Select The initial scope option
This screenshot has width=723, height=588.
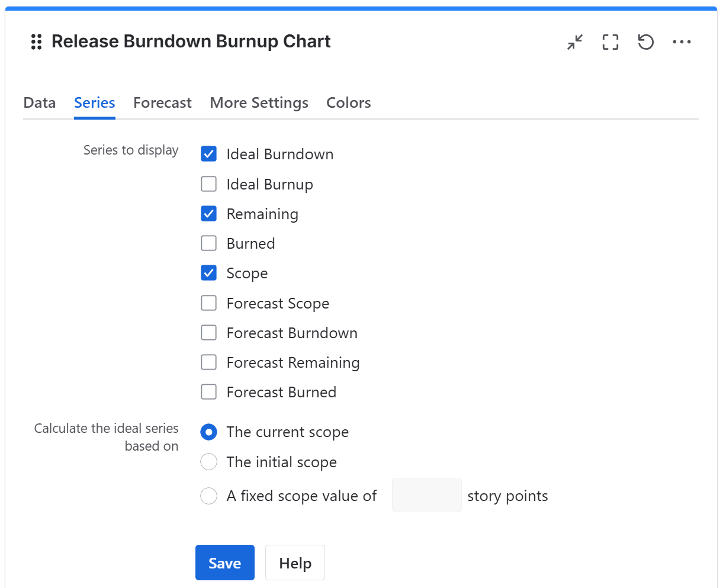pyautogui.click(x=208, y=462)
